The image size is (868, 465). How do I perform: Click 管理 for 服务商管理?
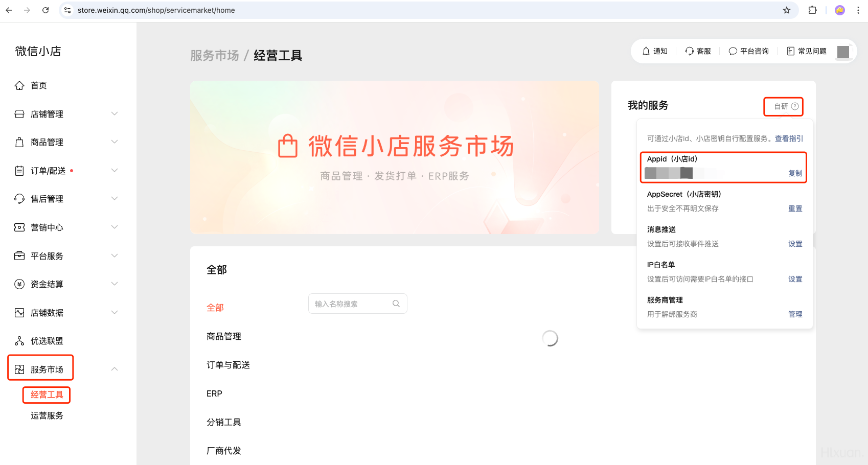[795, 314]
